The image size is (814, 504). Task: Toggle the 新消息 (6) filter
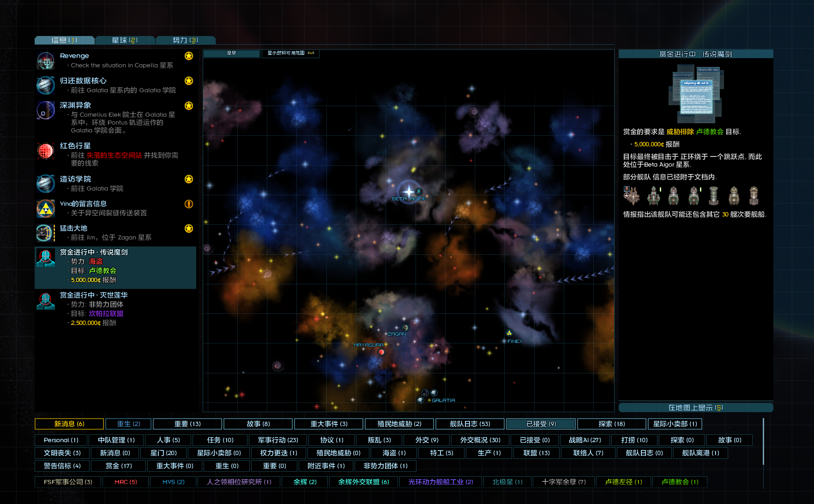(x=69, y=424)
